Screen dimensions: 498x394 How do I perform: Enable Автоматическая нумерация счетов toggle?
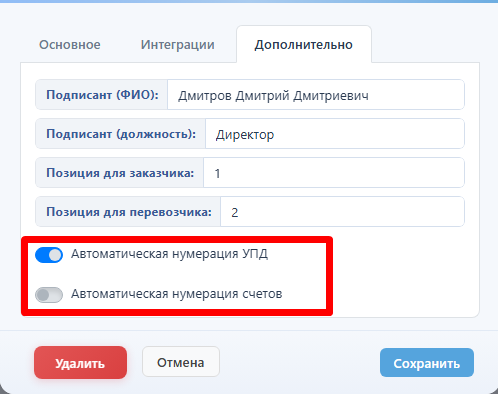(x=49, y=295)
